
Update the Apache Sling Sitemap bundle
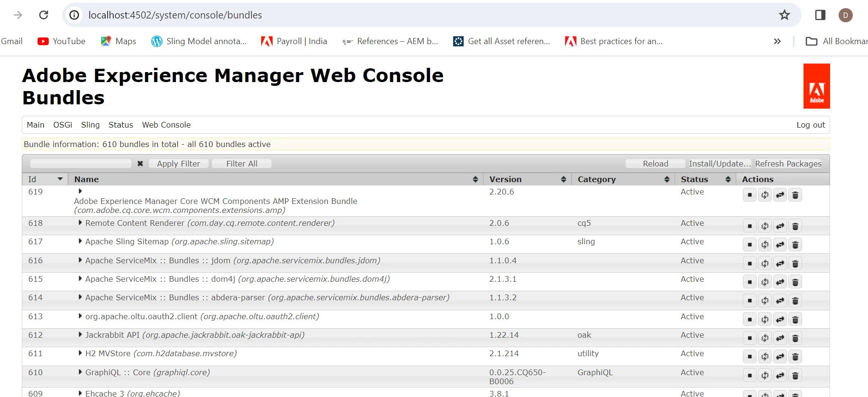coord(780,245)
